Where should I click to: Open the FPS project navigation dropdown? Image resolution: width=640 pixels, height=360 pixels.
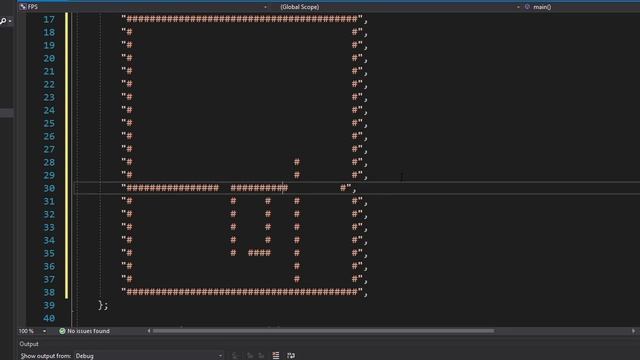coord(143,7)
